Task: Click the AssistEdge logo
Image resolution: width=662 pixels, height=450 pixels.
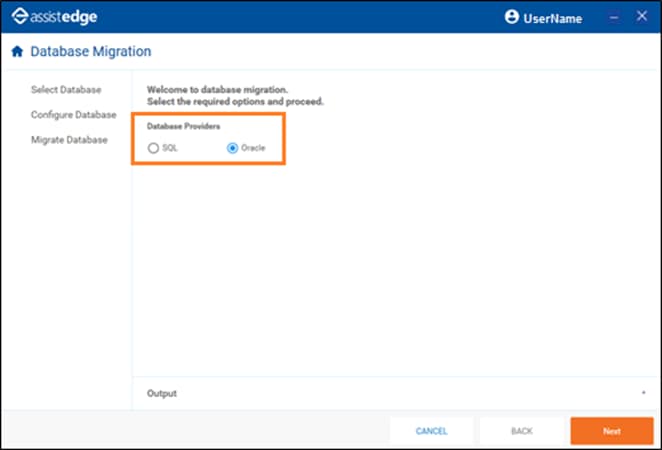Action: (x=54, y=17)
